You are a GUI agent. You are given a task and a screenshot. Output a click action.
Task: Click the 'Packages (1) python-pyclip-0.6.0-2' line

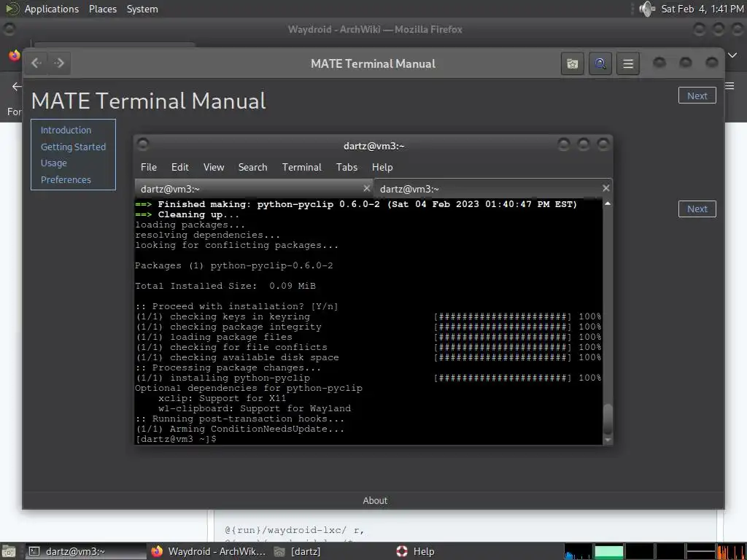click(234, 265)
